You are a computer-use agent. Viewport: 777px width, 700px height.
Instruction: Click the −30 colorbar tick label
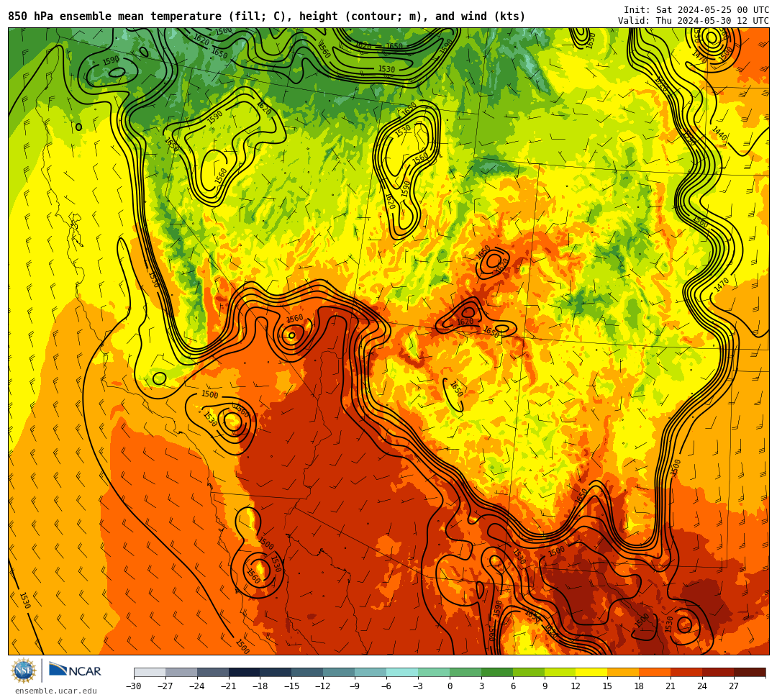(x=134, y=686)
